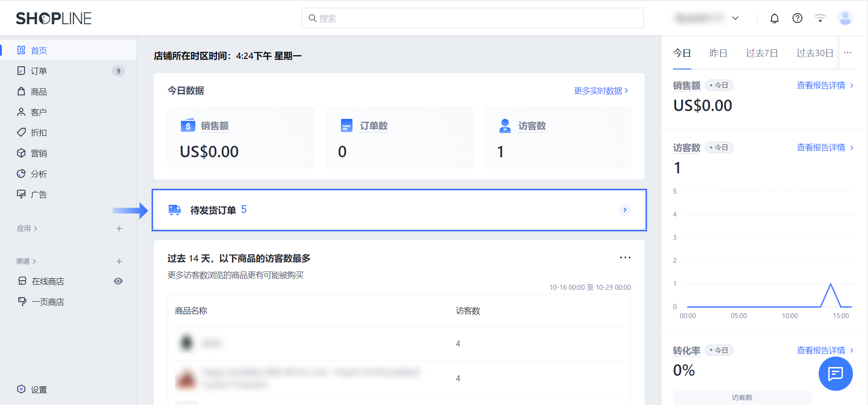Click the 订单数 card icon

[347, 125]
